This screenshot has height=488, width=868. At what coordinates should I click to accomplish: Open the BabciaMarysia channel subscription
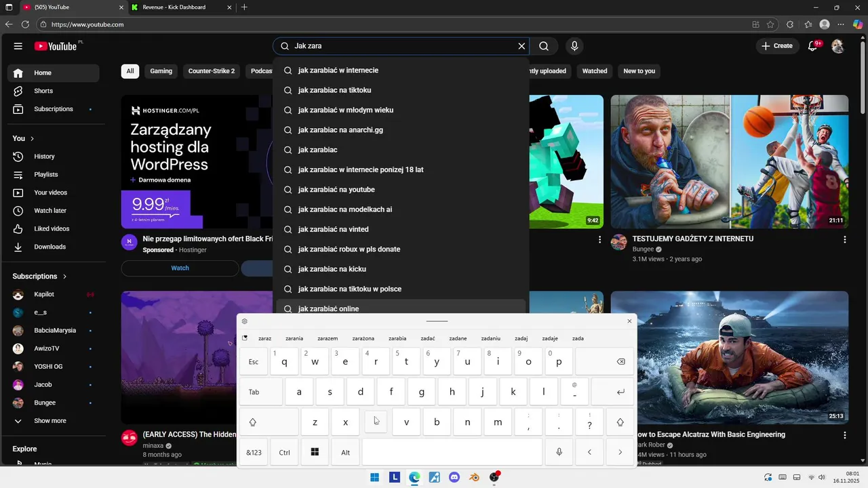click(x=54, y=331)
